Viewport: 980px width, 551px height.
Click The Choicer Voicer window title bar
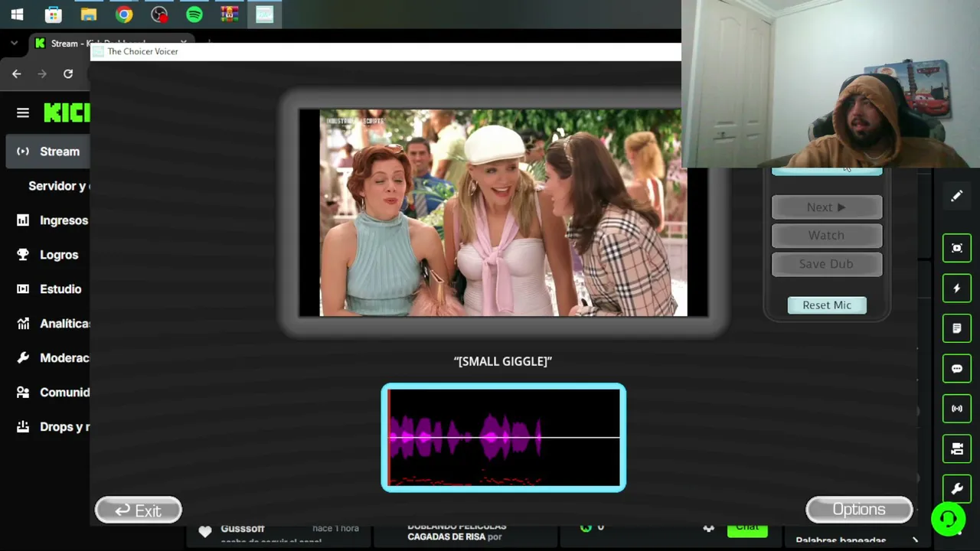point(385,51)
